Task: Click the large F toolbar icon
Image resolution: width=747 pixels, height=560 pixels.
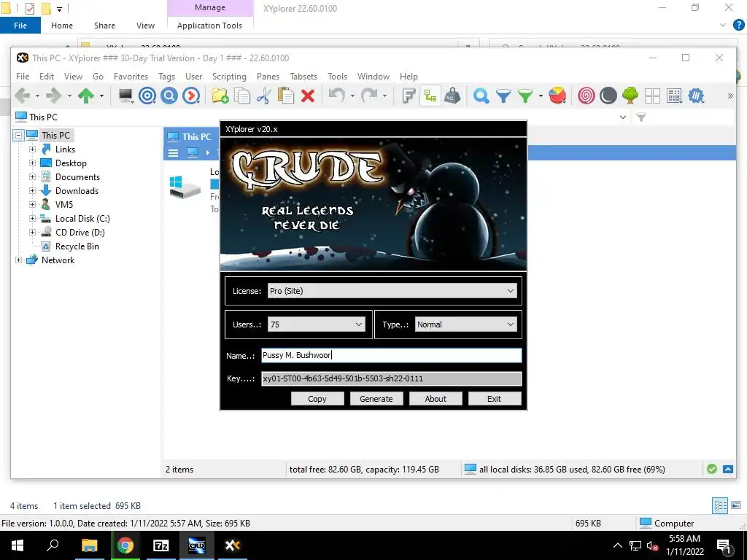Action: coord(409,96)
